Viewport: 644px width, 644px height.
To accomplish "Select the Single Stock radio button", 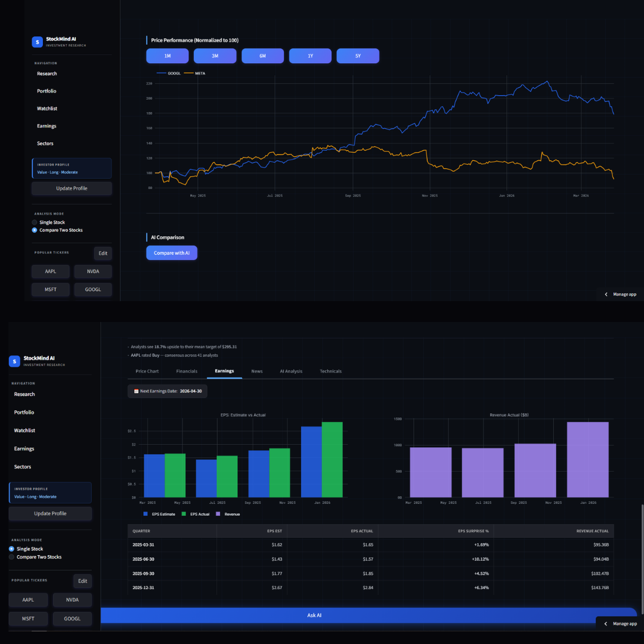I will 10,549.
